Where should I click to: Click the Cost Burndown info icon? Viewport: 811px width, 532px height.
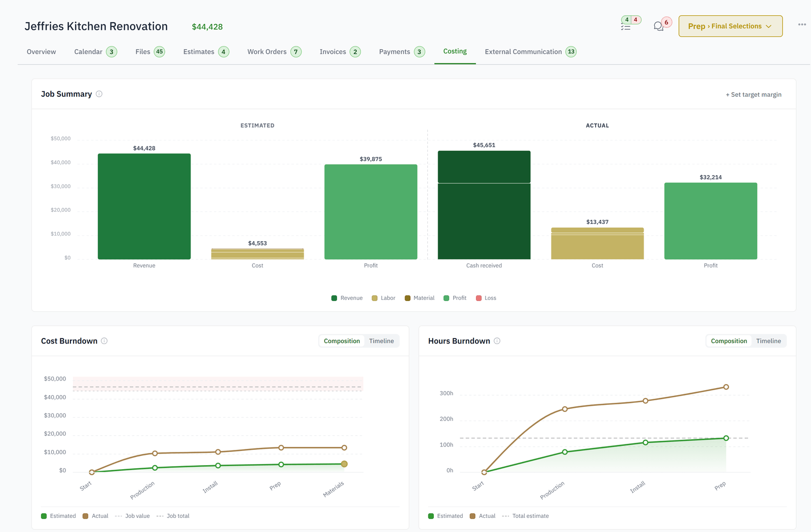pos(104,341)
